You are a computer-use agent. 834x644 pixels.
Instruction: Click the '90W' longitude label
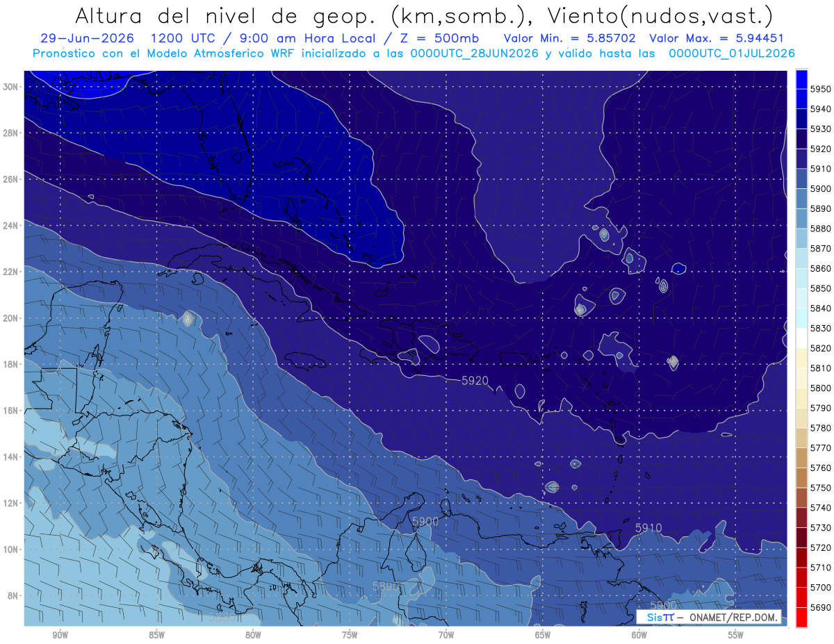(x=60, y=635)
